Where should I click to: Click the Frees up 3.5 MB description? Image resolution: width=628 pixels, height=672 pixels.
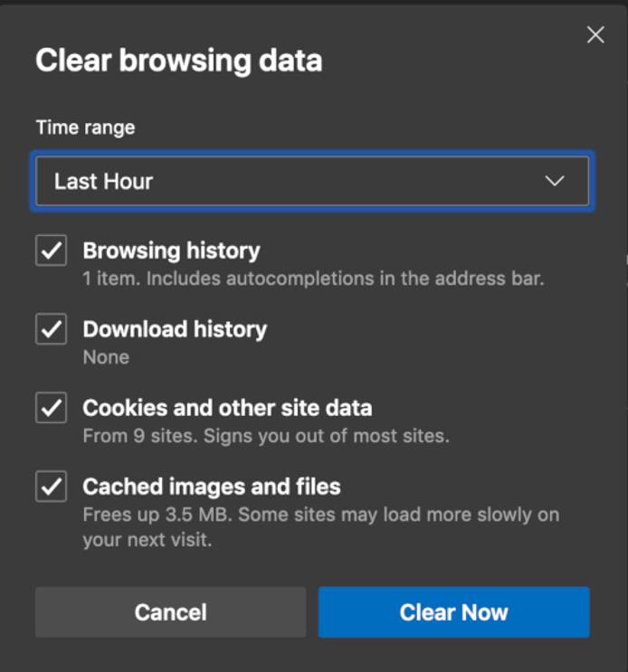point(320,515)
